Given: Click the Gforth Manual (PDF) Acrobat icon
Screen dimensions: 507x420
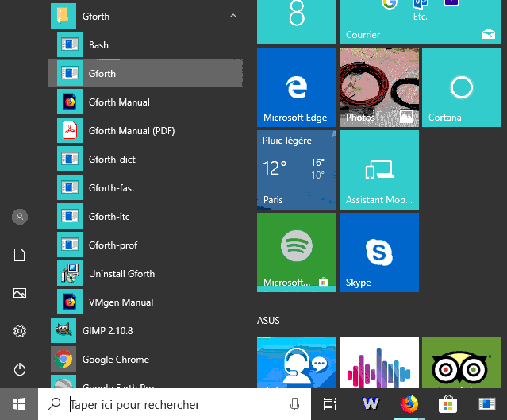Looking at the screenshot, I should (70, 130).
